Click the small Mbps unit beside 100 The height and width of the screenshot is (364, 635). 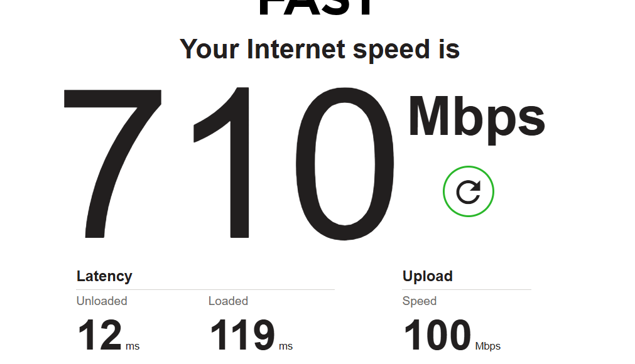coord(487,346)
